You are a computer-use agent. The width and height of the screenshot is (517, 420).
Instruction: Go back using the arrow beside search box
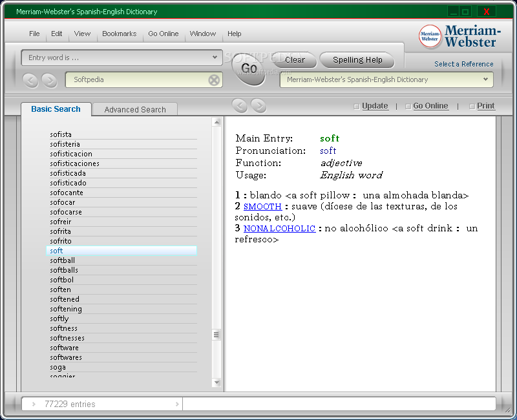point(30,80)
